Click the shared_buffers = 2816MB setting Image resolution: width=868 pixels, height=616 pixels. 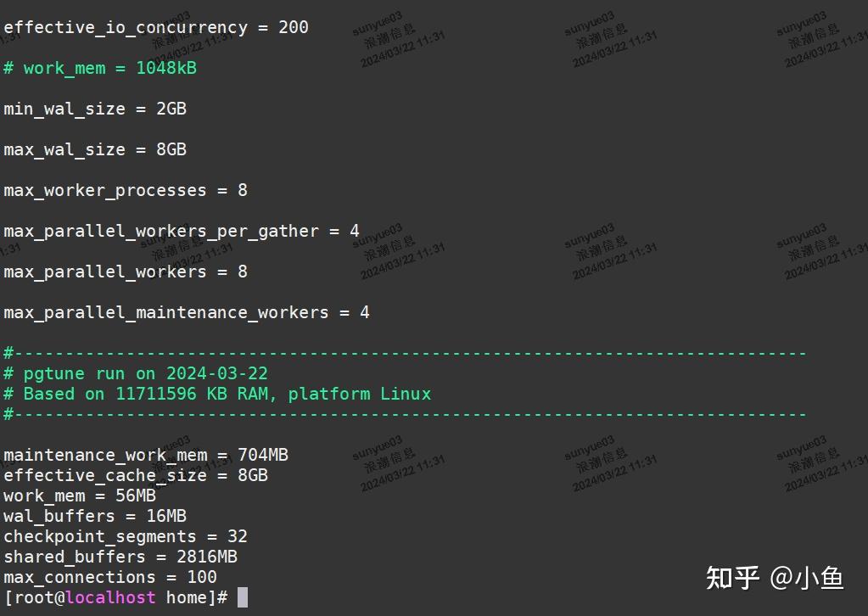click(x=120, y=557)
